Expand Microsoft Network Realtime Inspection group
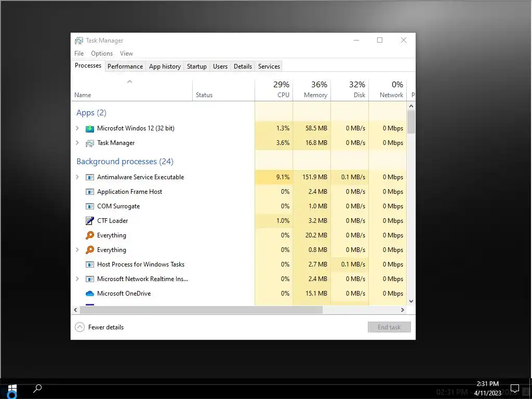 (77, 279)
